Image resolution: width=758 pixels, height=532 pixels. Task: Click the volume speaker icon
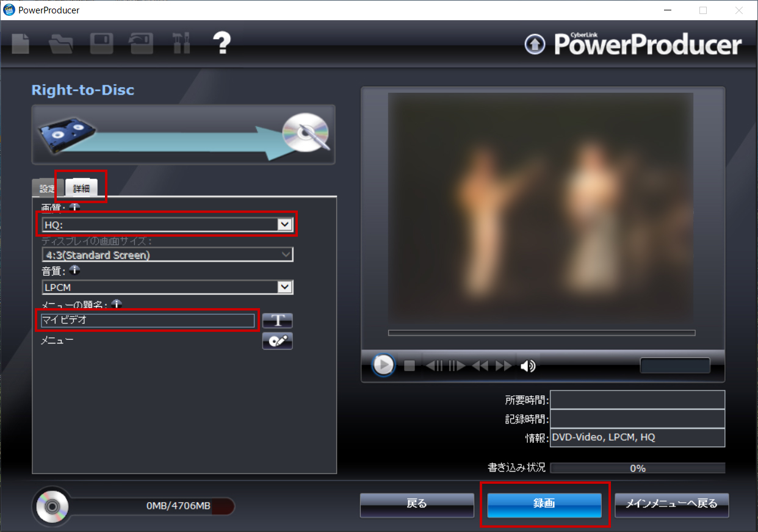point(528,365)
